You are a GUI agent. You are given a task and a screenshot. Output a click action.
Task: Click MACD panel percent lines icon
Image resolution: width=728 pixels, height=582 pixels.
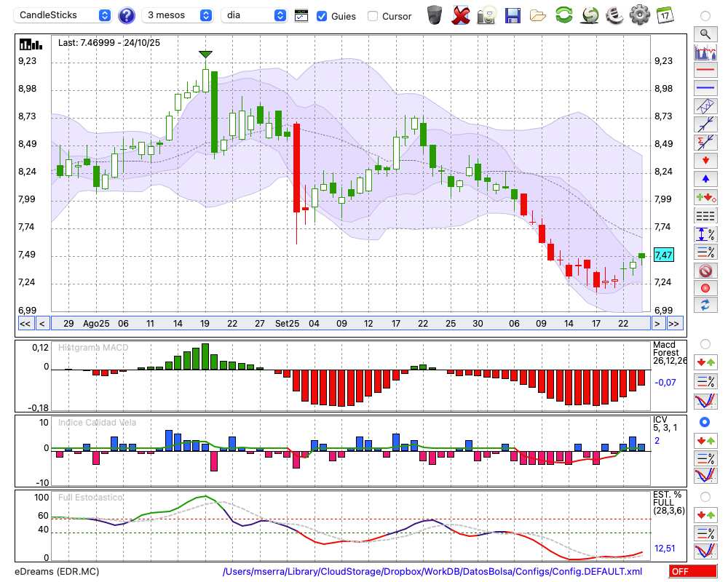click(705, 381)
